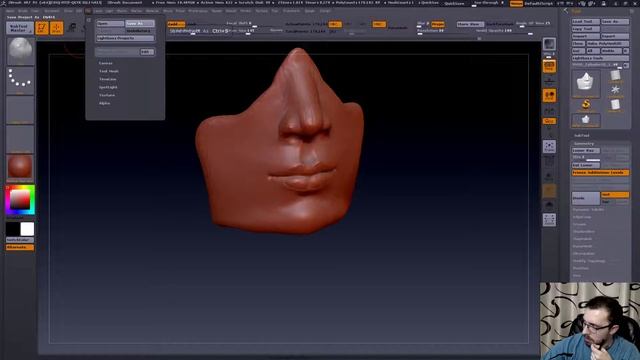640x360 pixels.
Task: Expand the Timeline section in File menu
Action: [108, 79]
